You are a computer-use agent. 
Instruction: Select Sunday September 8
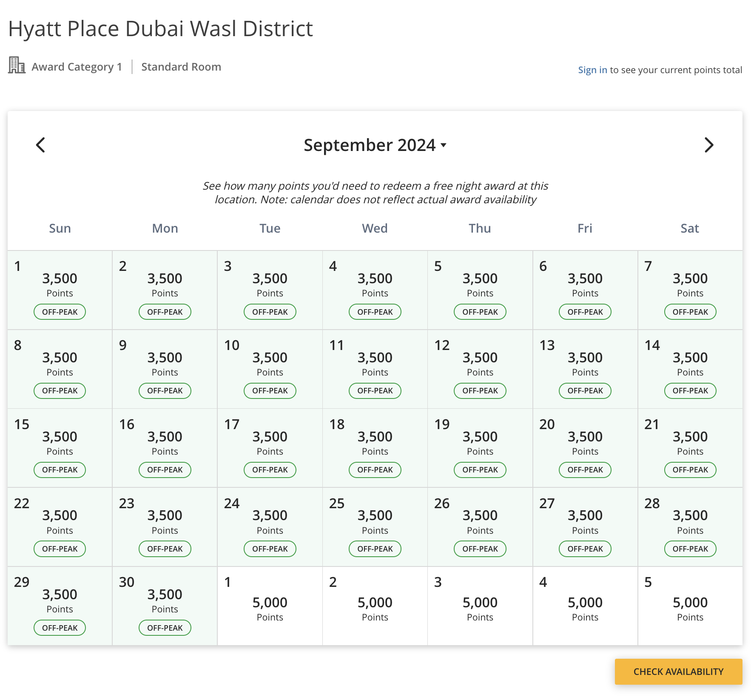click(60, 369)
